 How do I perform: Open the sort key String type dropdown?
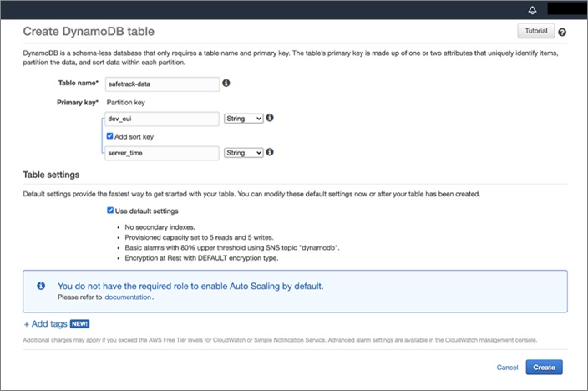coord(244,153)
